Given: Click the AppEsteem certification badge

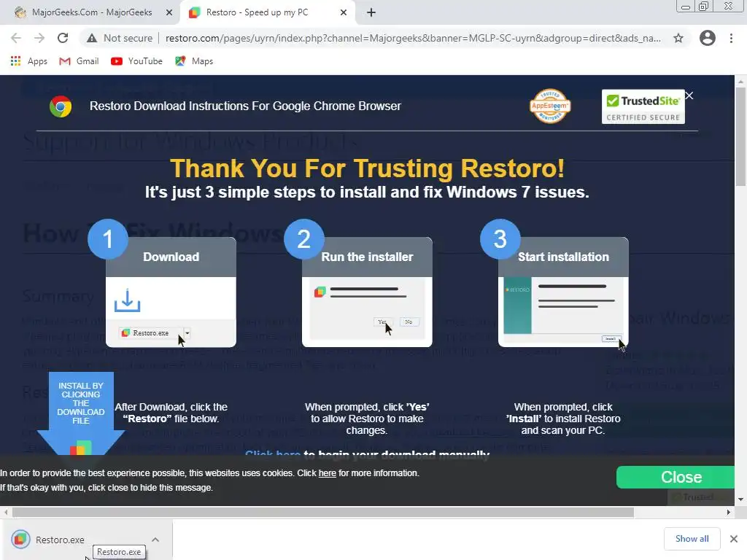Looking at the screenshot, I should [x=550, y=106].
